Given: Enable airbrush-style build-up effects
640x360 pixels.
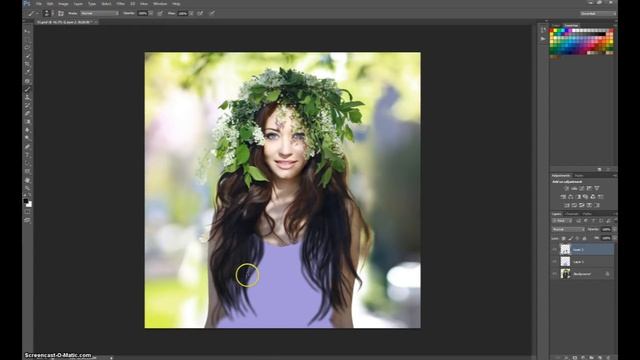Looking at the screenshot, I should pos(200,13).
